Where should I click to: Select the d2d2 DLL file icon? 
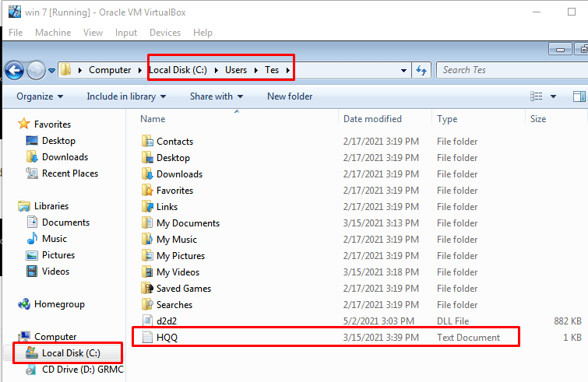[x=148, y=321]
